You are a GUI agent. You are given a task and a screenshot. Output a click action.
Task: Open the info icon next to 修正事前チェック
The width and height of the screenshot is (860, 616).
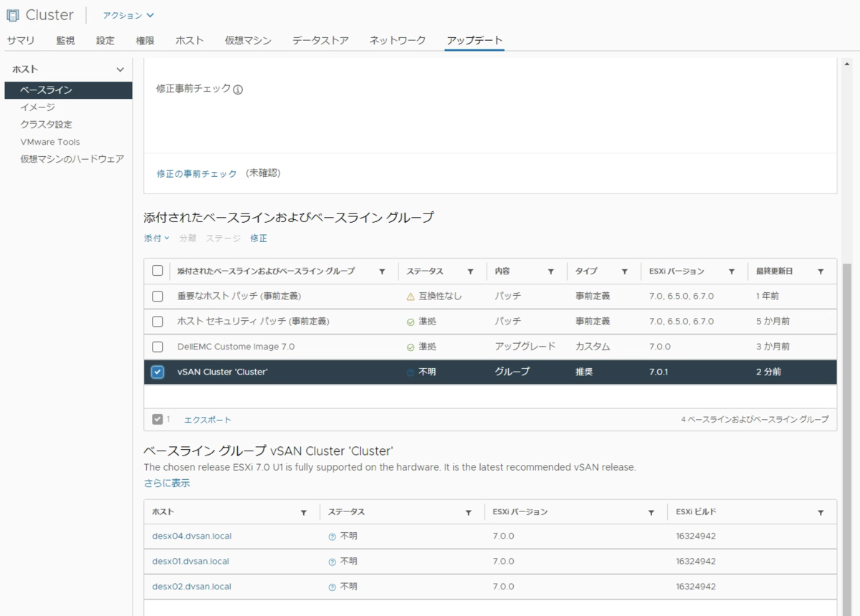(238, 90)
